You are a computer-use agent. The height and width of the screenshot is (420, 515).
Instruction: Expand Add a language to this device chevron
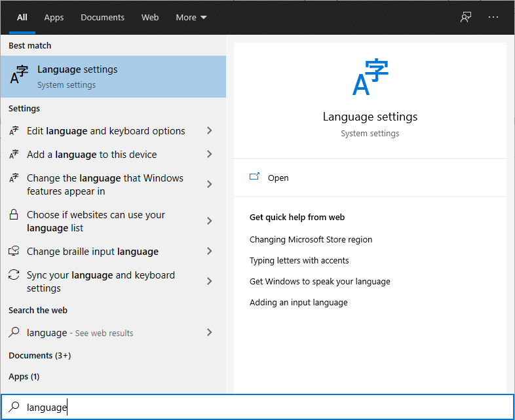210,155
